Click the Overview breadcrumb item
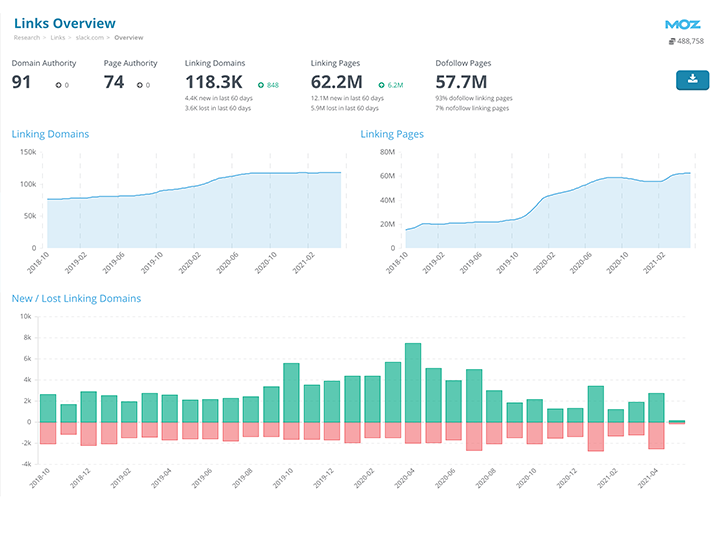The image size is (720, 540). 128,38
